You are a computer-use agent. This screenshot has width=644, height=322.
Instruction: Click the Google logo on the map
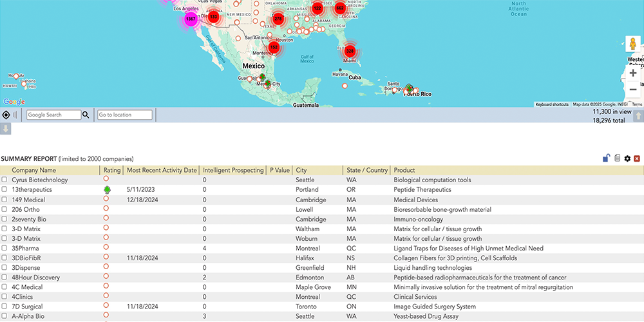pos(14,102)
